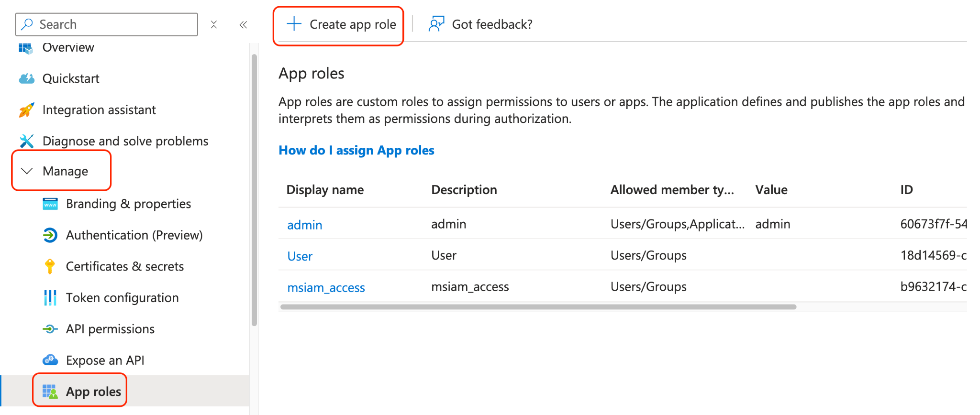Click the App roles page heading
The image size is (980, 415).
(312, 74)
